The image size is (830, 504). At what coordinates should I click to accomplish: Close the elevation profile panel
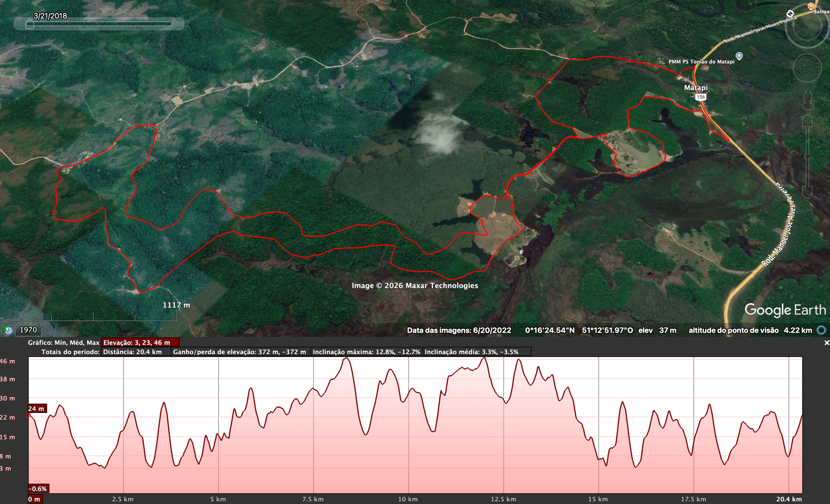click(x=826, y=343)
